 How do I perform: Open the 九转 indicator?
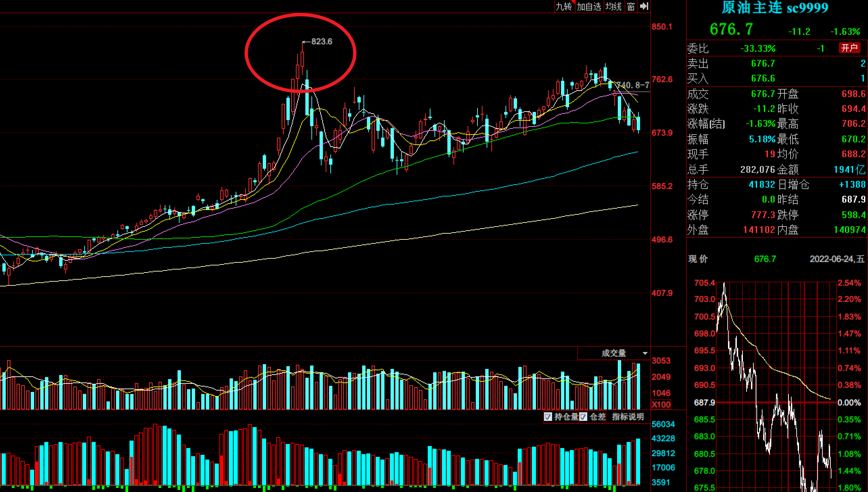click(564, 6)
